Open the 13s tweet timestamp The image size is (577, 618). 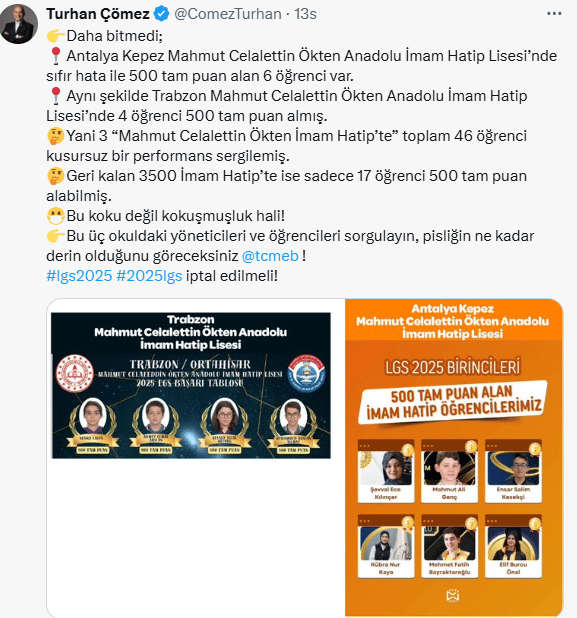pyautogui.click(x=305, y=14)
